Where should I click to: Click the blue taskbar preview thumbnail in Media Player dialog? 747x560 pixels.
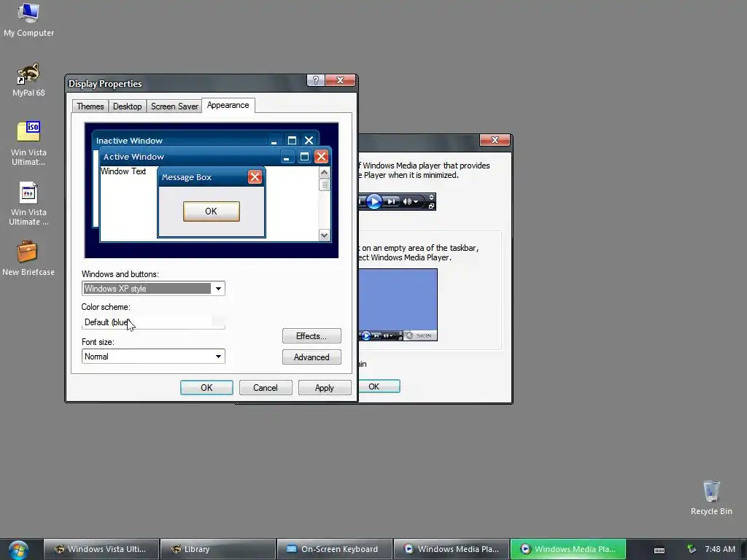tap(398, 305)
